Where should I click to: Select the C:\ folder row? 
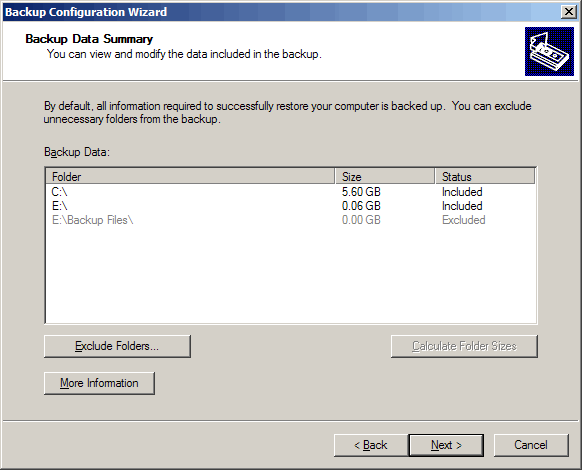coord(291,192)
